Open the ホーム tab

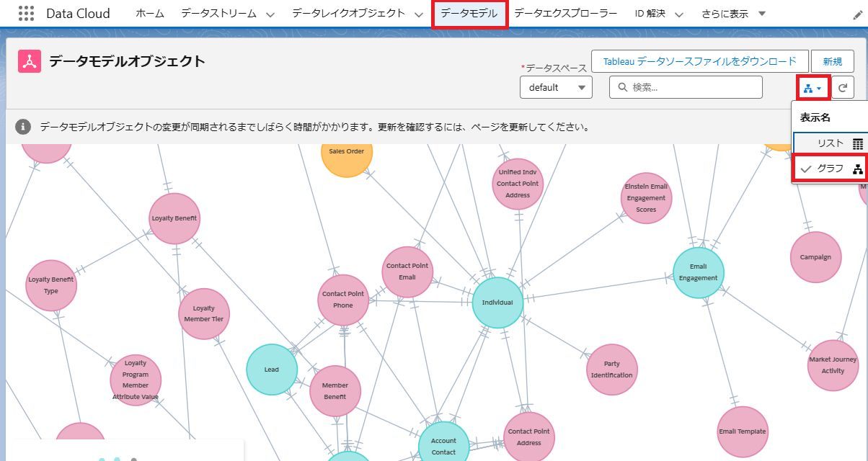pyautogui.click(x=150, y=14)
